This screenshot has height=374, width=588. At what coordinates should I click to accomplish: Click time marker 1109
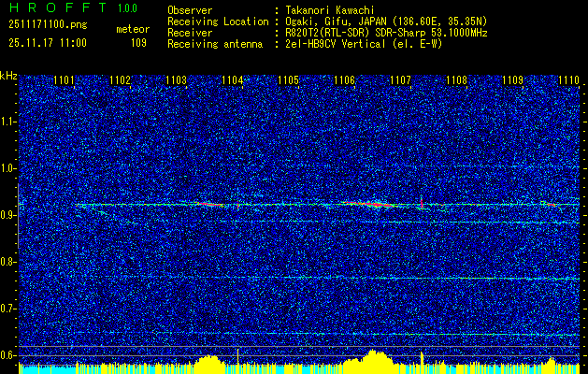click(x=512, y=80)
